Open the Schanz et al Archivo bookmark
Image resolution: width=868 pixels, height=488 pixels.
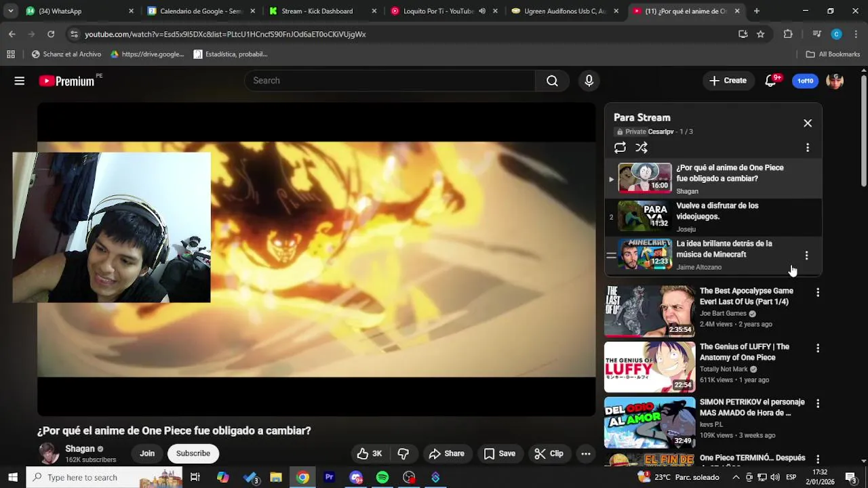click(66, 54)
